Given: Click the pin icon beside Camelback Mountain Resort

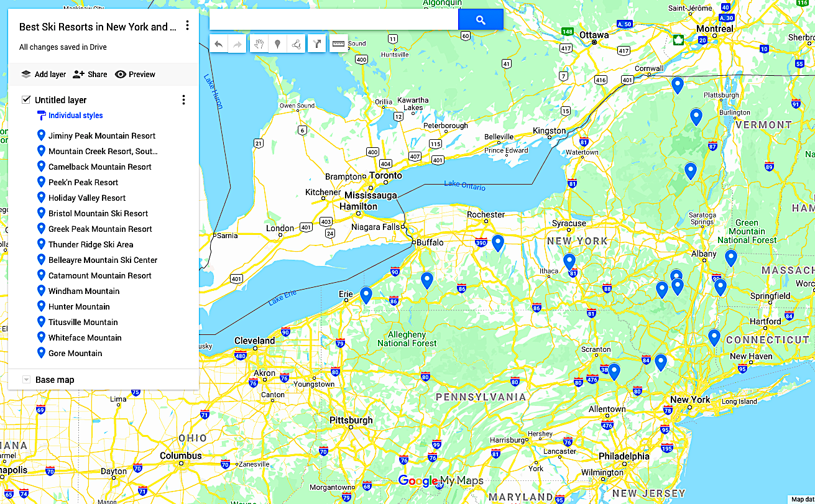Looking at the screenshot, I should pos(41,167).
